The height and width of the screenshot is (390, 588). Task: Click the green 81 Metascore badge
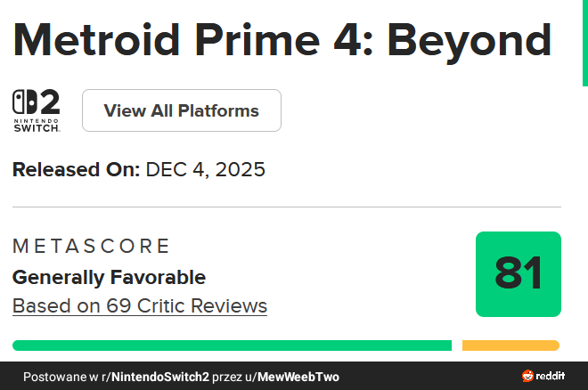coord(519,274)
